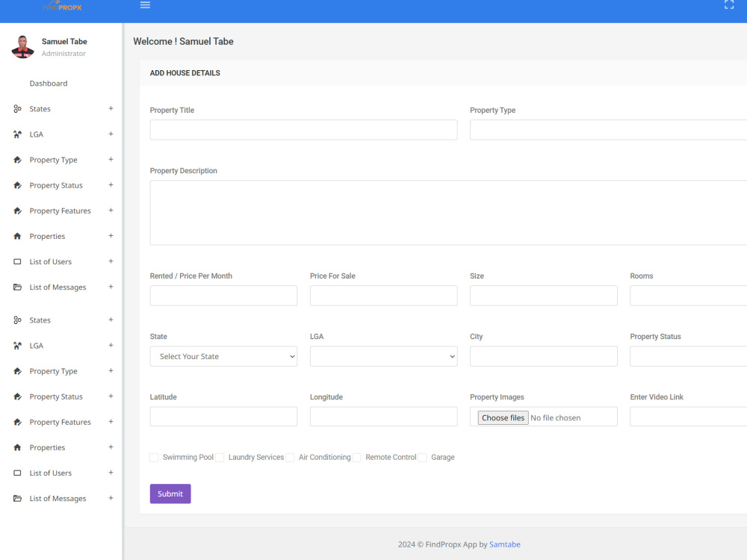Open the Dashboard menu item

pos(49,84)
